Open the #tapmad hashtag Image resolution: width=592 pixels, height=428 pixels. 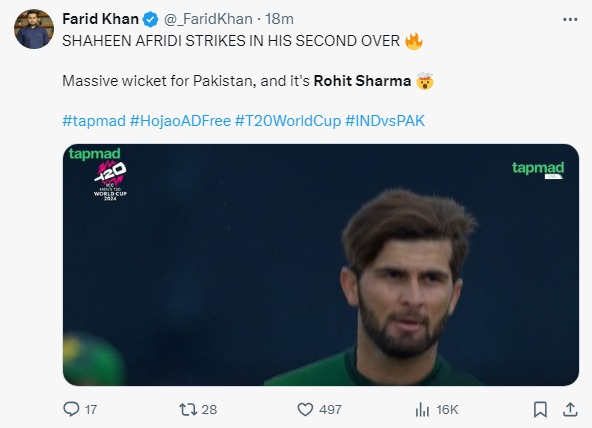94,121
